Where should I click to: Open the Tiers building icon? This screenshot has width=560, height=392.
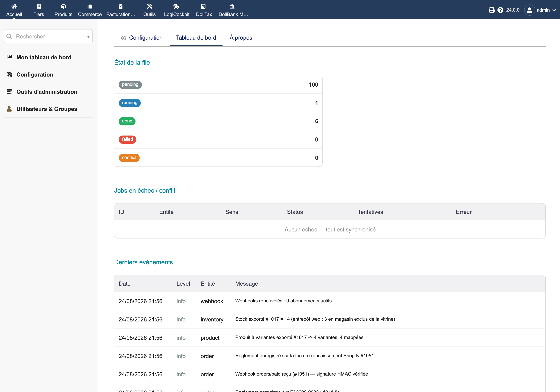pyautogui.click(x=39, y=6)
